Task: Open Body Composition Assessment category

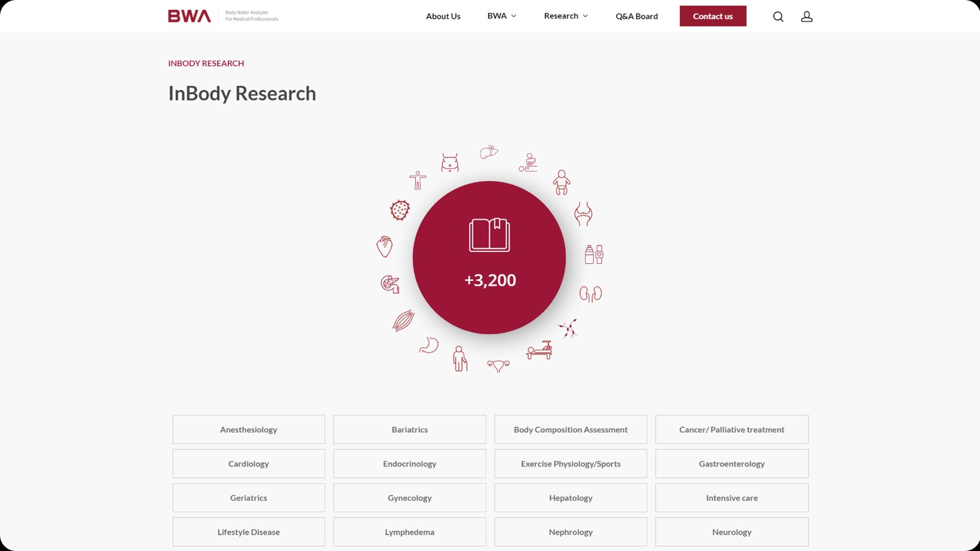Action: click(x=571, y=430)
